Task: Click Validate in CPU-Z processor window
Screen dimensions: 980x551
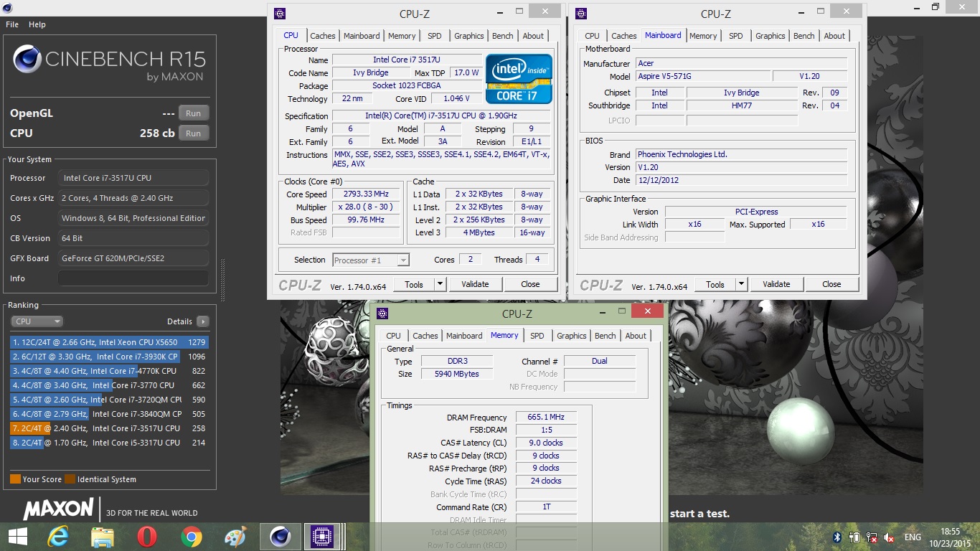Action: pos(475,285)
